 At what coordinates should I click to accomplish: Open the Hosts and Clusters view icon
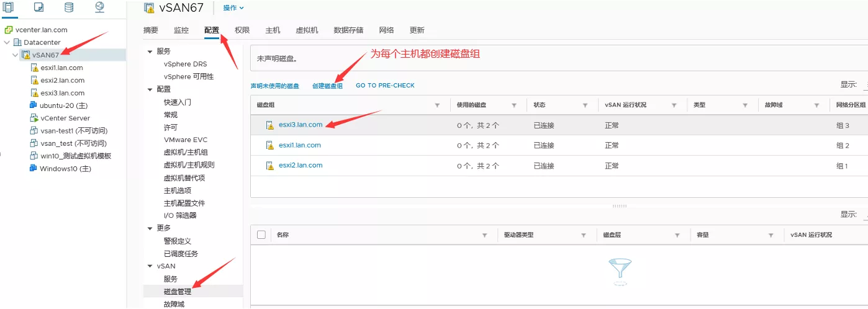tap(8, 7)
